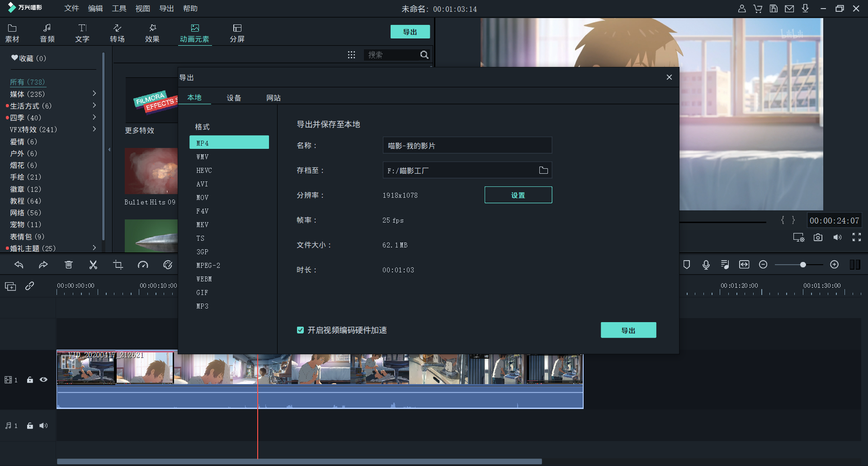Mute audio track 1 speaker icon

coord(43,426)
